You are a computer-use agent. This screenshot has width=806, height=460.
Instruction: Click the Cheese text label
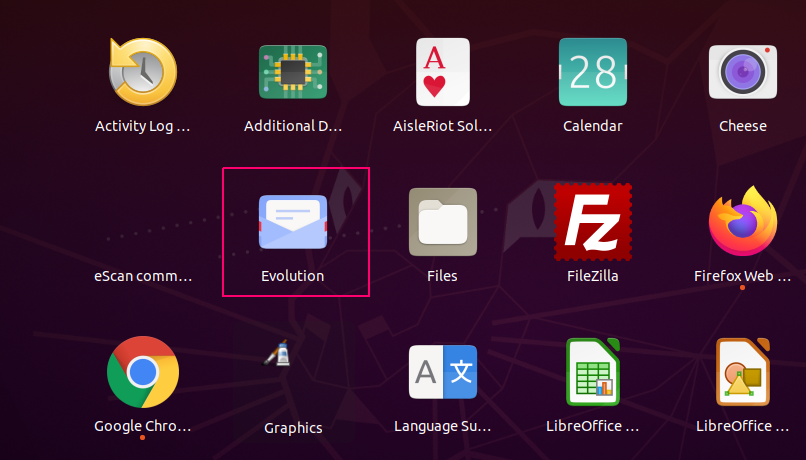coord(743,126)
